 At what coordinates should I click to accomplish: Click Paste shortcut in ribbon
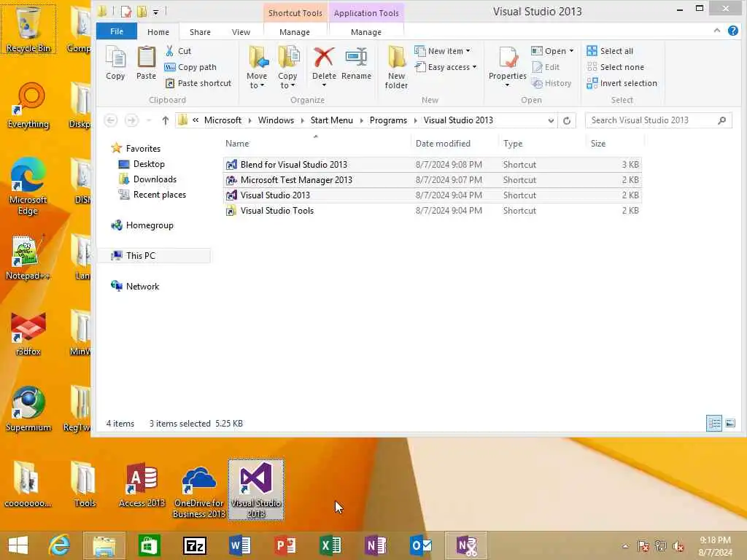pos(198,83)
